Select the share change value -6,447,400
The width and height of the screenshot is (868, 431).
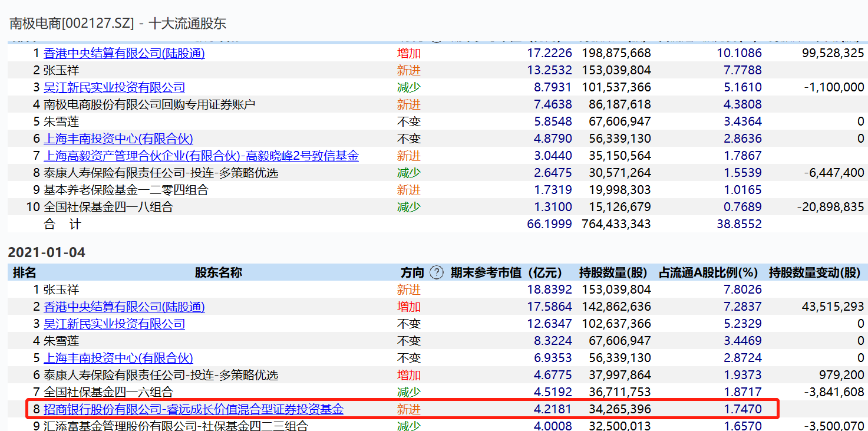click(x=834, y=173)
